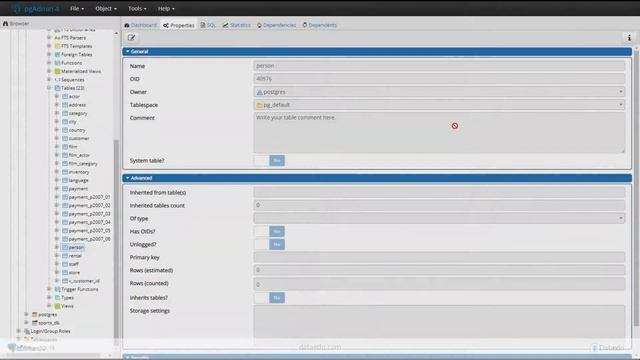Click the customer table icon
The image size is (640, 360).
[x=65, y=138]
